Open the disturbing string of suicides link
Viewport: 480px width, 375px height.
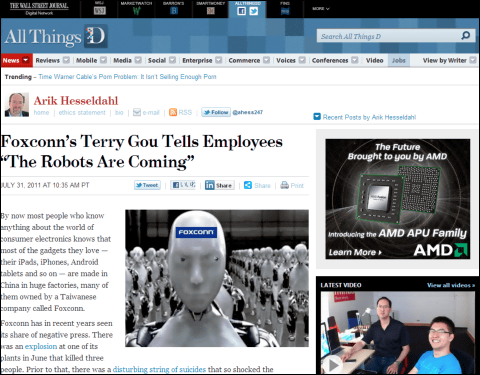[x=159, y=369]
